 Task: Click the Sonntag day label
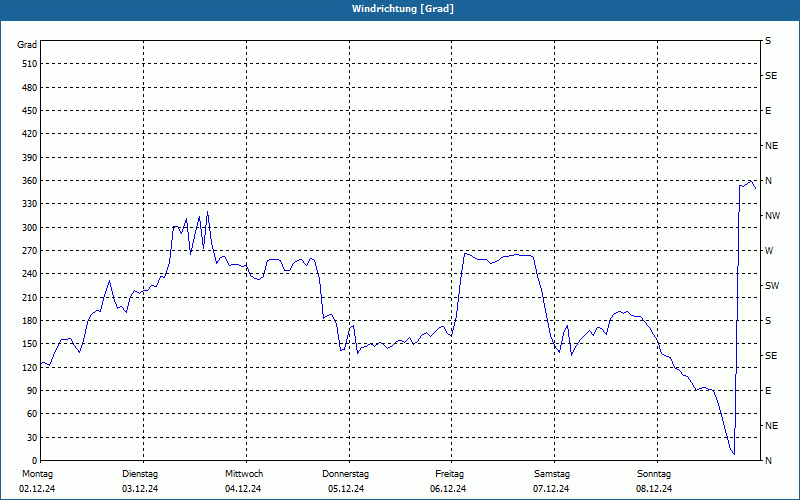654,474
